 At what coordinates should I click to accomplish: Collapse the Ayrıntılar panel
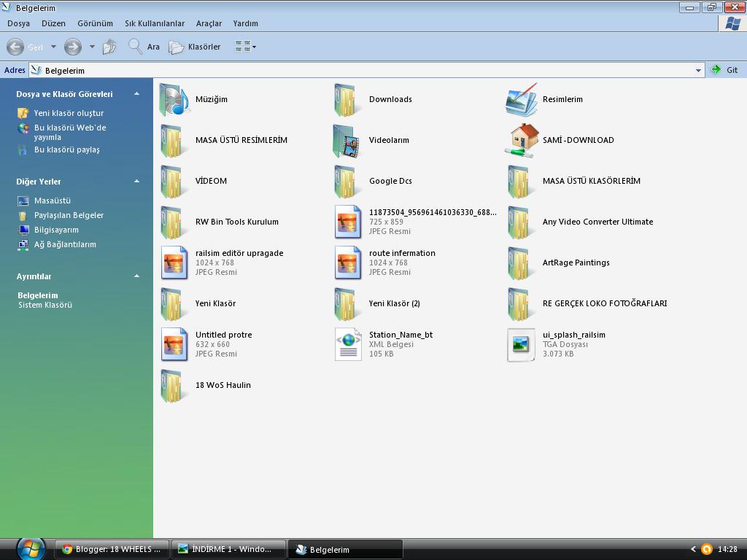(x=136, y=276)
